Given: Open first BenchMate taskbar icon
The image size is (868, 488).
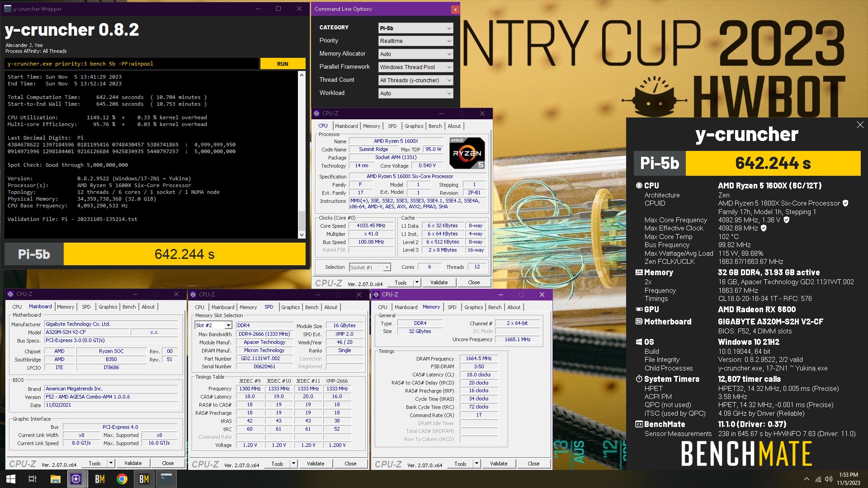Looking at the screenshot, I should (x=99, y=479).
